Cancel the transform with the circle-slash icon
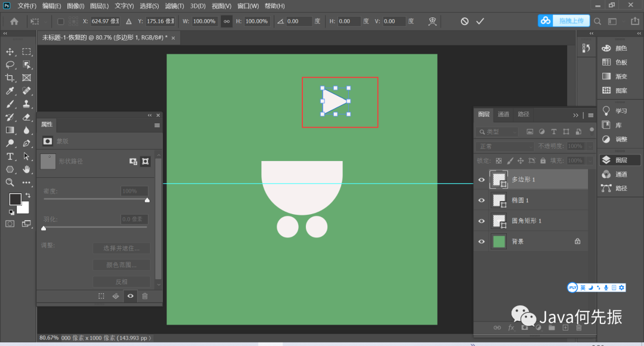Viewport: 644px width, 346px height. [x=465, y=21]
